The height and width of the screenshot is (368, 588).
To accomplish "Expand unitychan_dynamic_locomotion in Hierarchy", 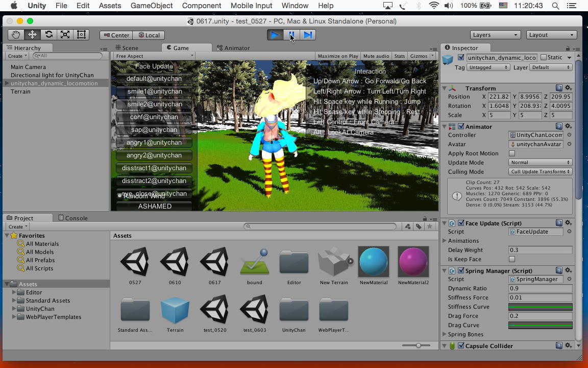I will click(7, 83).
